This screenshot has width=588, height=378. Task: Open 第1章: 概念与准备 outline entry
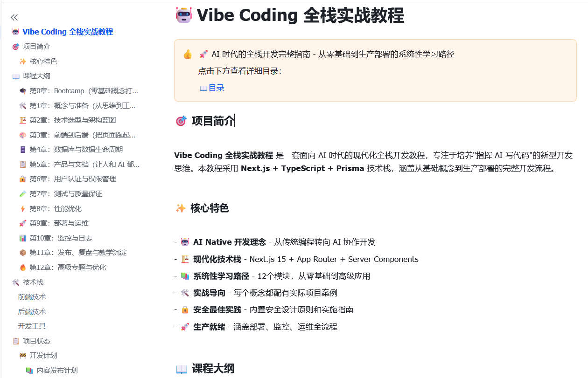83,106
